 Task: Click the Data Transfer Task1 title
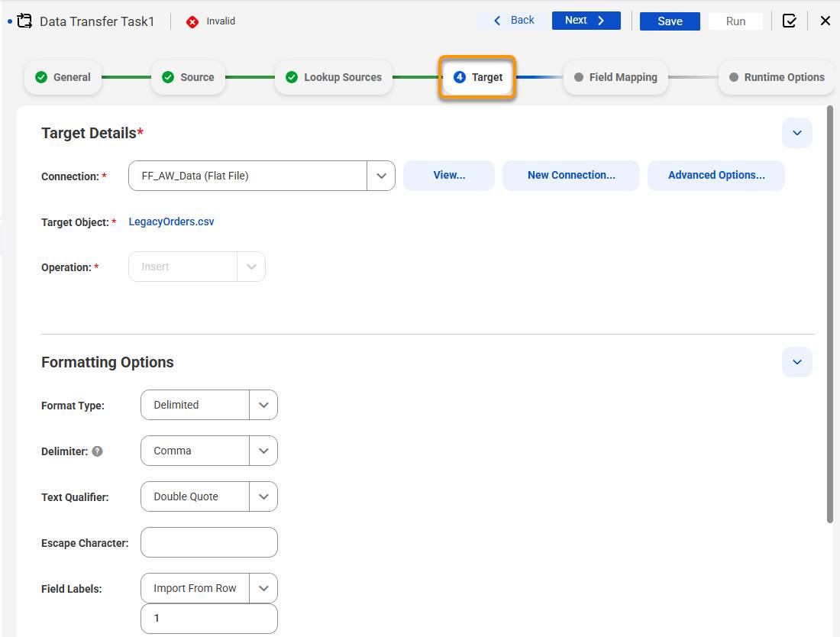pos(97,21)
